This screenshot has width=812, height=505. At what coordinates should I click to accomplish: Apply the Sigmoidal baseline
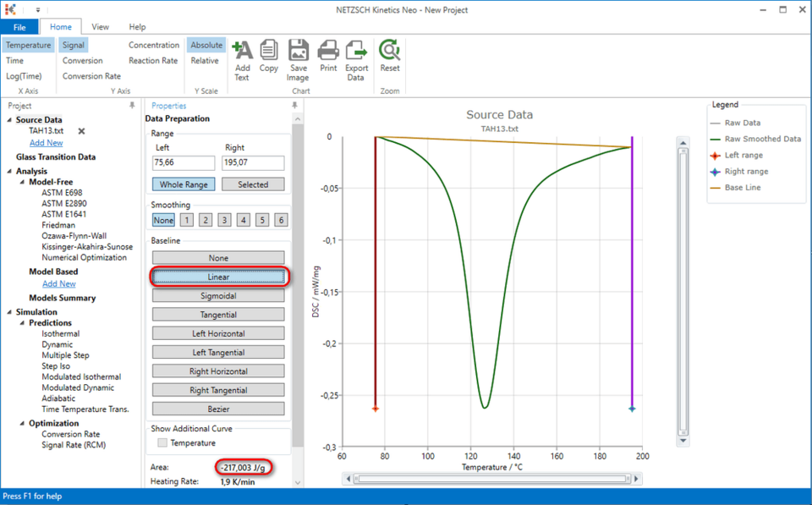[x=217, y=295]
